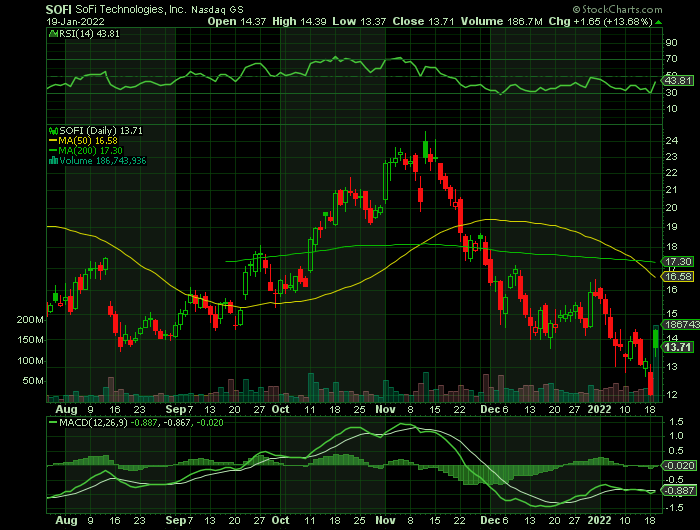Click the 19-Jan-2022 chart date
This screenshot has height=530, width=700.
coord(75,21)
